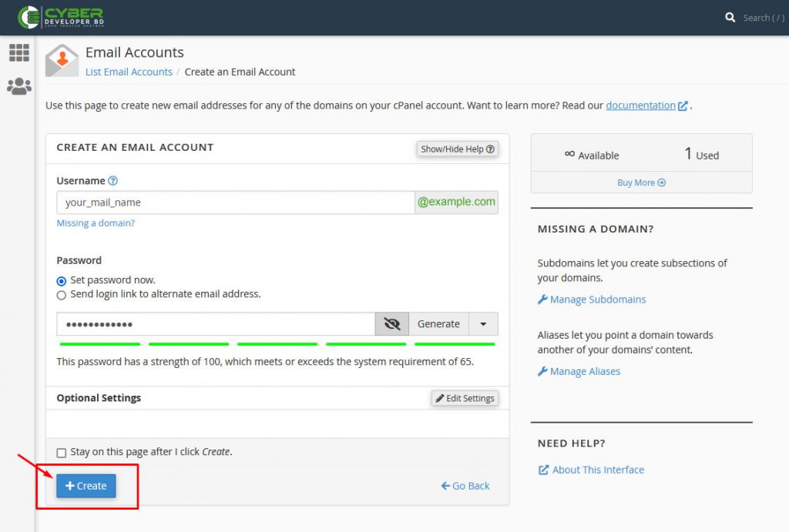Image resolution: width=789 pixels, height=532 pixels.
Task: Reveal the password using the eye icon
Action: 391,323
